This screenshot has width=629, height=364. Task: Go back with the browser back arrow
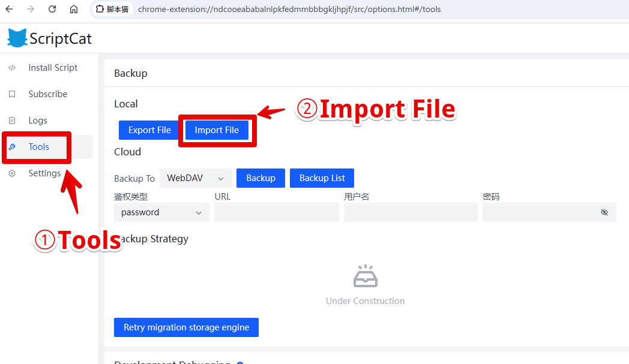pos(9,9)
